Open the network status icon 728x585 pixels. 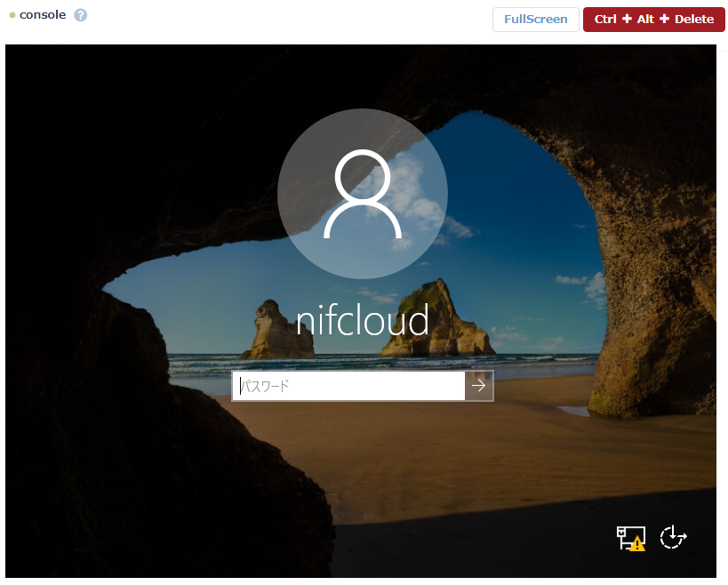(629, 537)
